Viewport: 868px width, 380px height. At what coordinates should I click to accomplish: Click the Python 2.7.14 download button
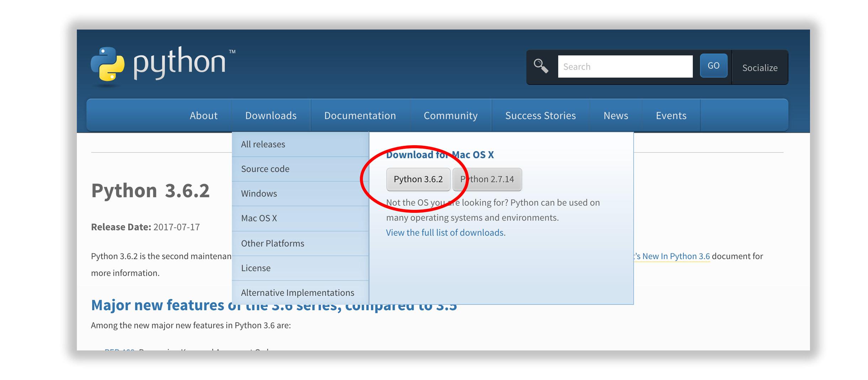coord(487,179)
